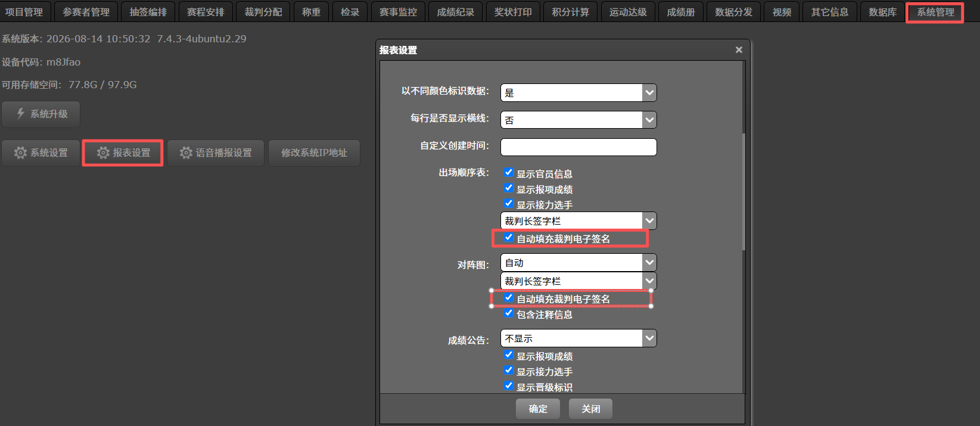Go to the 抽签编排 tab

(148, 12)
